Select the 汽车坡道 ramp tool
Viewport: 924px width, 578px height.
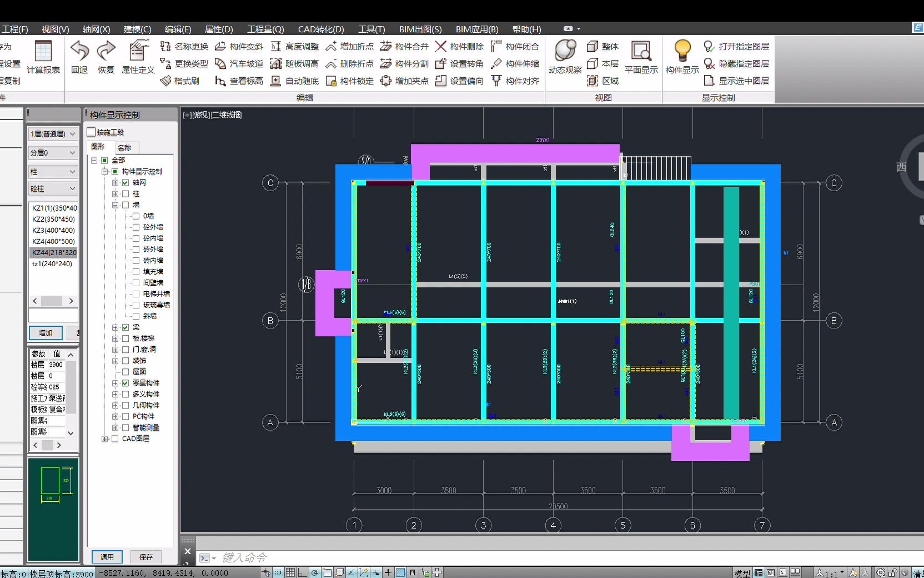pyautogui.click(x=239, y=64)
